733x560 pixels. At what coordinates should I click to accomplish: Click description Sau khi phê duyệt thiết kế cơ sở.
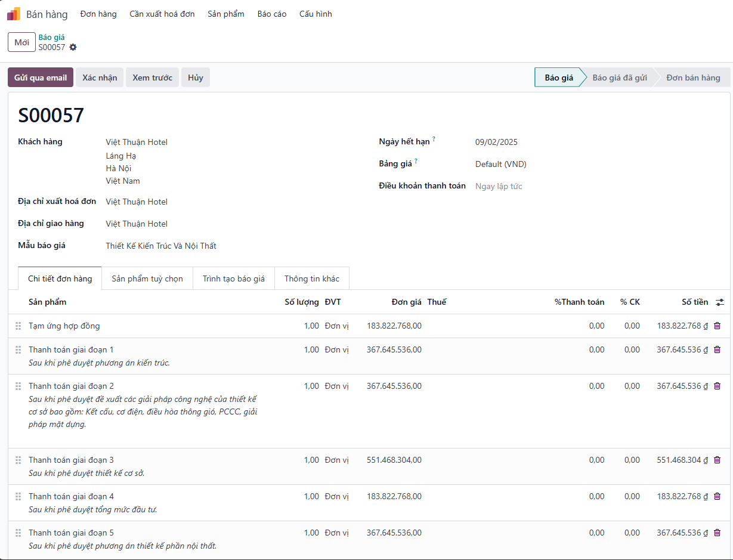click(86, 473)
